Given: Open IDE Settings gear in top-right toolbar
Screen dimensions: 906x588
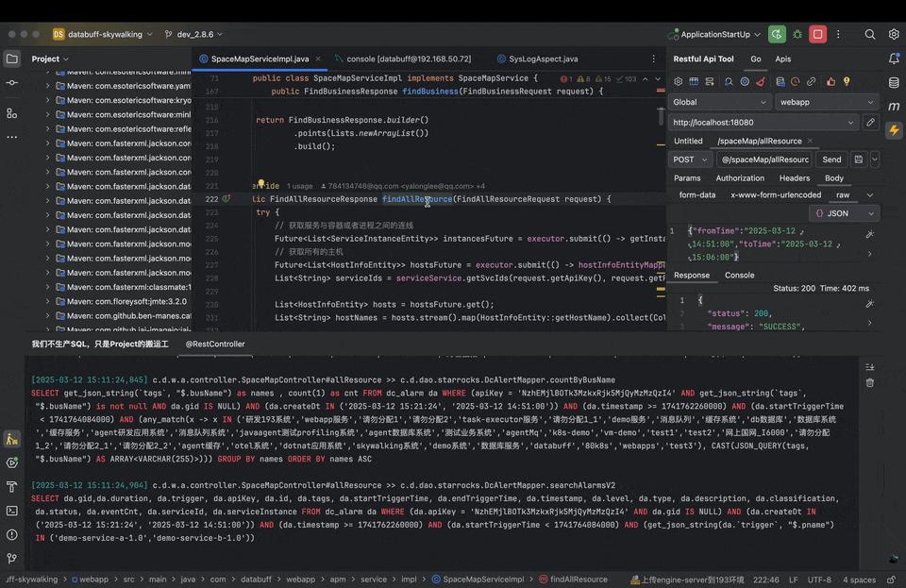Looking at the screenshot, I should tap(894, 34).
